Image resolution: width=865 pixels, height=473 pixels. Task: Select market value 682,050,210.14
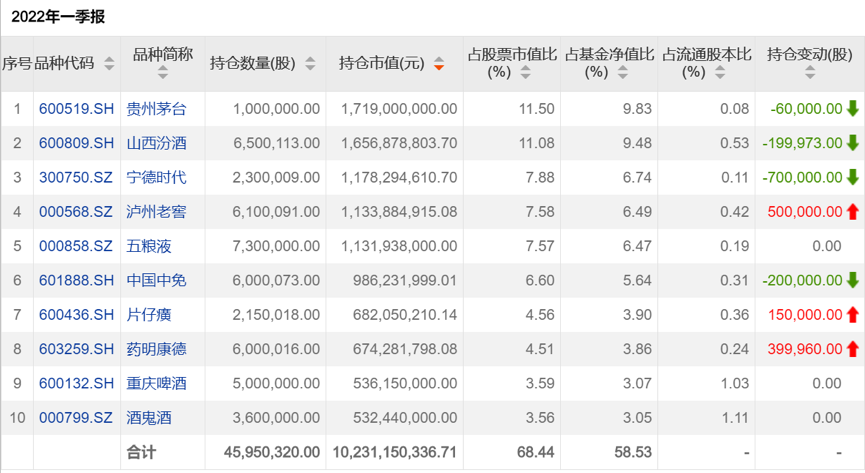405,315
